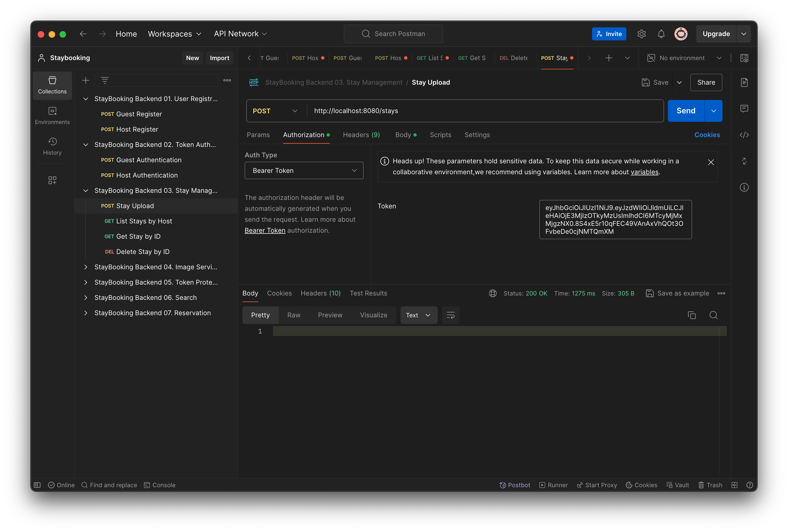788x532 pixels.
Task: Open the Console from the status bar
Action: tap(159, 485)
